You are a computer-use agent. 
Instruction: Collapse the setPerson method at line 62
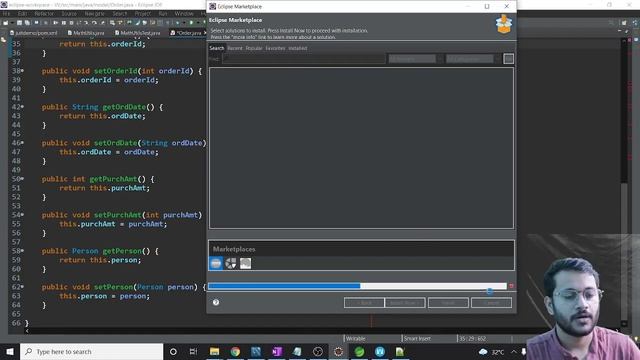(22, 287)
